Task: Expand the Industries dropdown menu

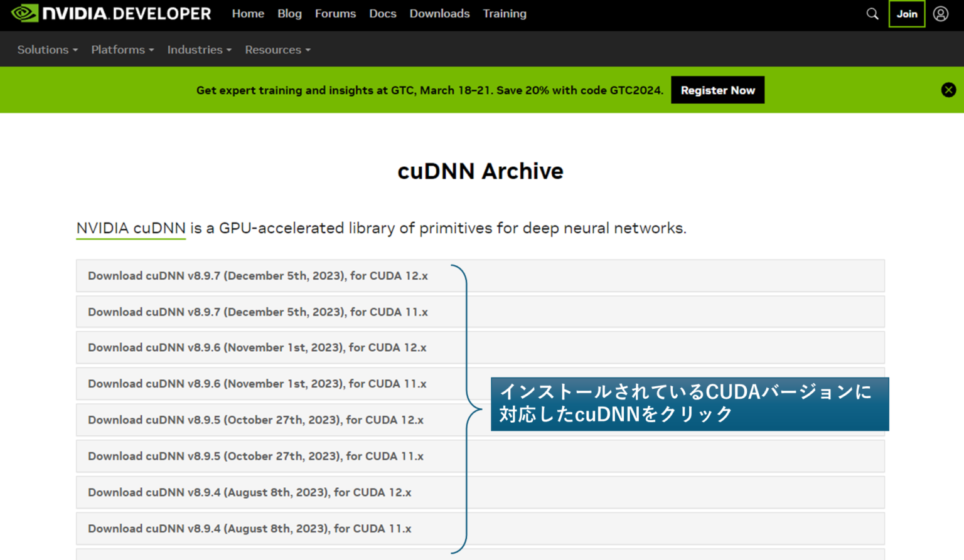Action: point(200,50)
